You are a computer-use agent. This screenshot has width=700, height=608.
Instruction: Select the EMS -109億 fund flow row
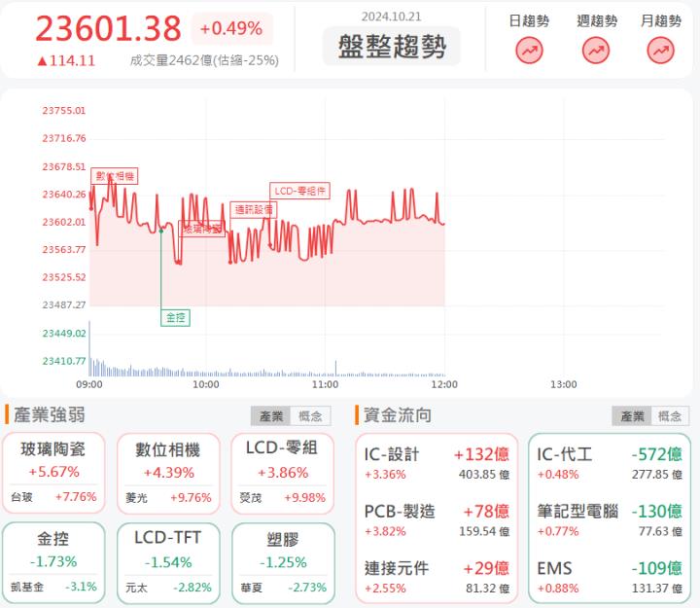point(610,577)
